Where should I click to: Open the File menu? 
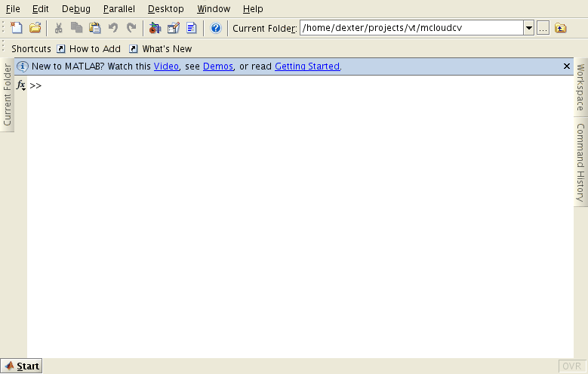pos(13,8)
